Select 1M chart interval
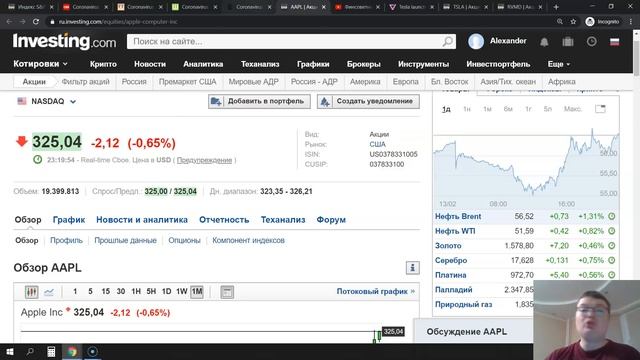The height and width of the screenshot is (360, 640). pos(197,291)
